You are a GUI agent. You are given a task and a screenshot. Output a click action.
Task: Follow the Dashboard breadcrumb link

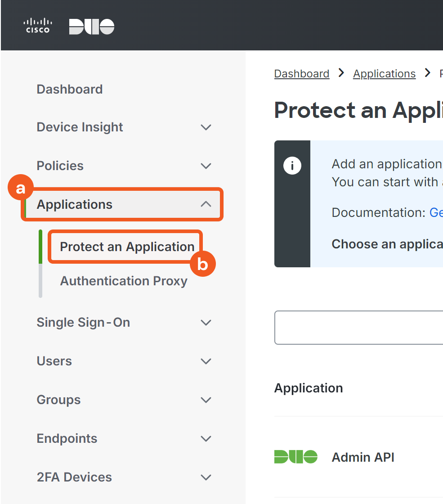click(x=302, y=73)
